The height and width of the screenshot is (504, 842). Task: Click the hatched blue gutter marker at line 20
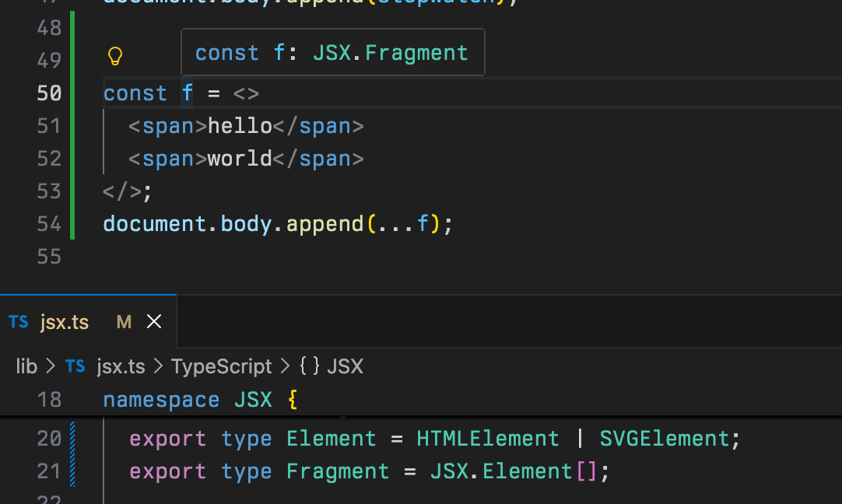(x=72, y=439)
